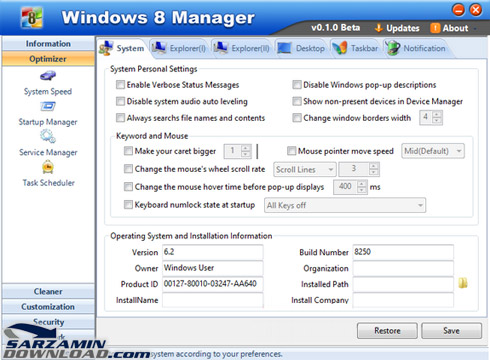Click the Save button
490x360 pixels.
[x=451, y=331]
